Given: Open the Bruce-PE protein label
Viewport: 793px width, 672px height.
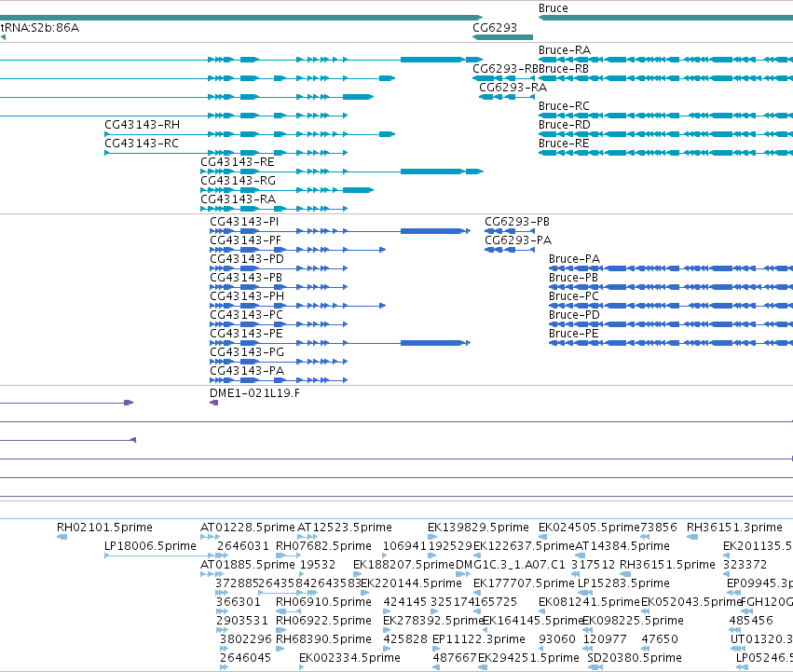Looking at the screenshot, I should [x=573, y=334].
